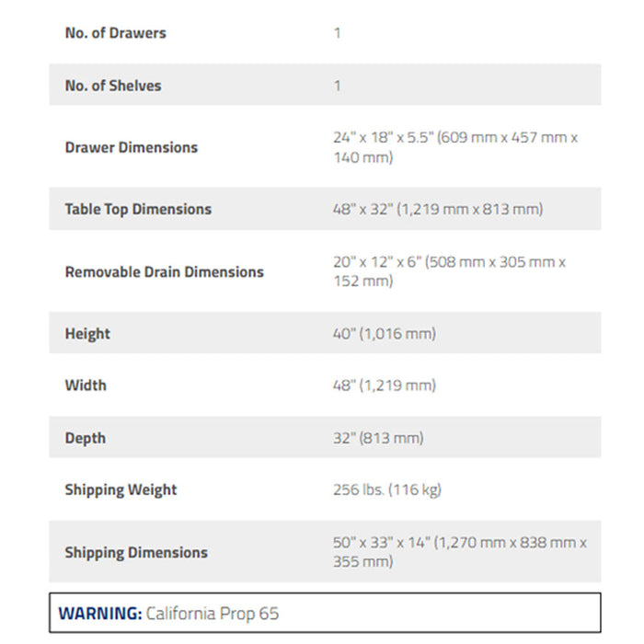Image resolution: width=644 pixels, height=644 pixels.
Task: Click the Drawer Dimensions label
Action: coord(132,147)
